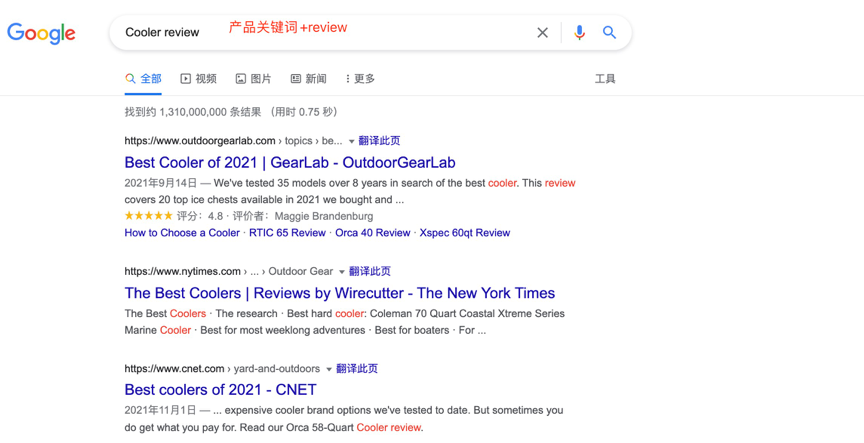Screen dimensions: 864x443
Task: Open Orca 40 Review sitelink
Action: [x=372, y=233]
